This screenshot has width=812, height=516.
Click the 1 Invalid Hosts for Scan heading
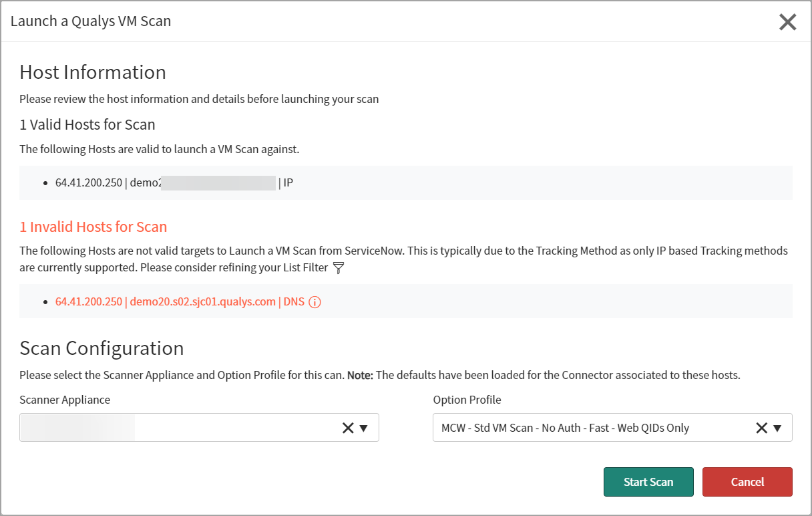click(x=93, y=227)
